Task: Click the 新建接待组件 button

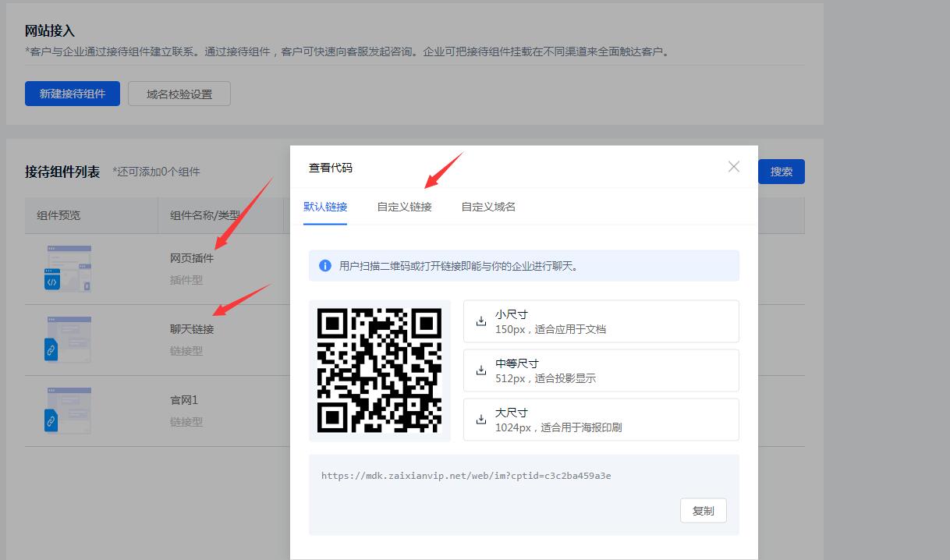Action: [73, 94]
